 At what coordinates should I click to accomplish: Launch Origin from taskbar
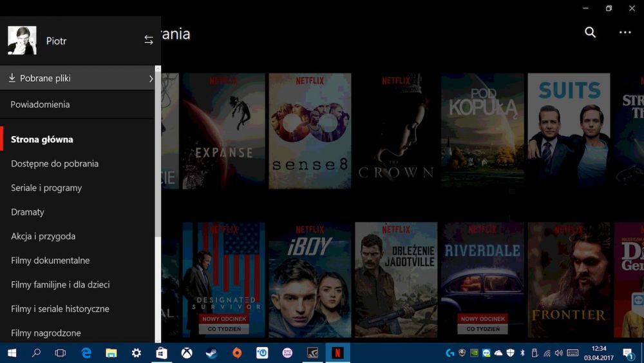(x=237, y=353)
